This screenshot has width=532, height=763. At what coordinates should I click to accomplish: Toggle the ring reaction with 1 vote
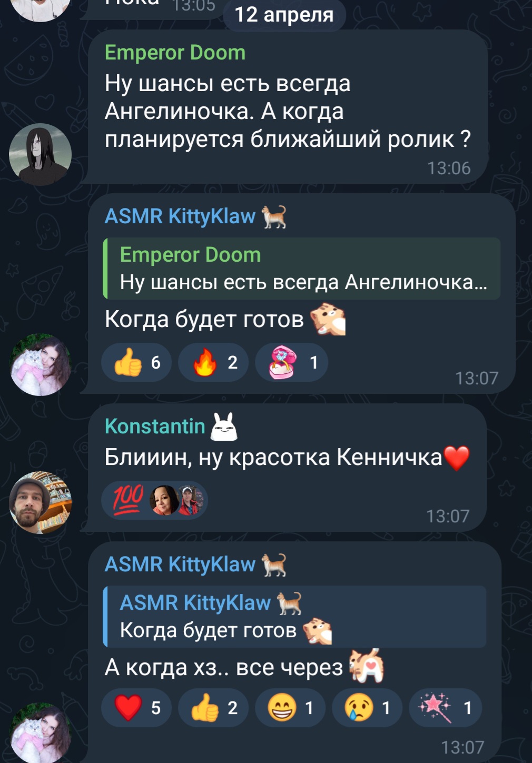tap(291, 362)
